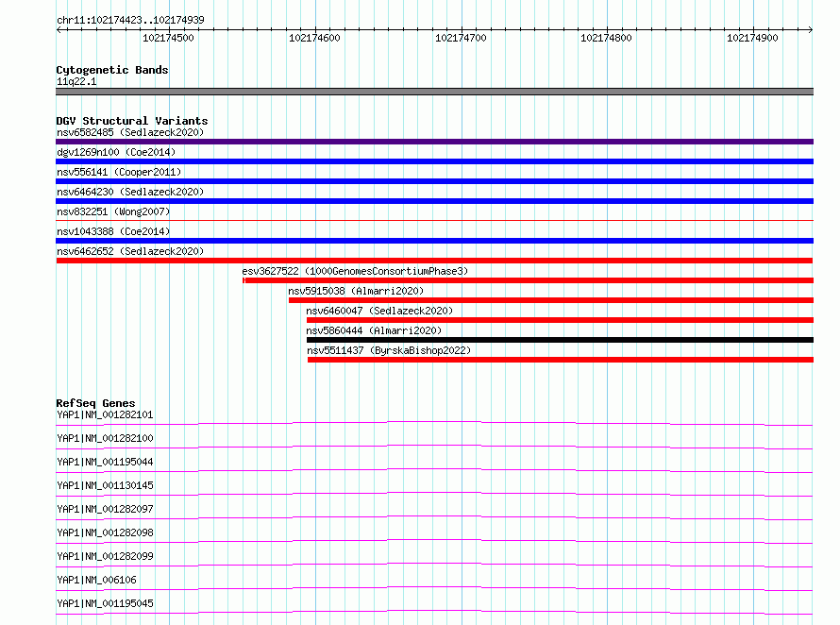This screenshot has height=625, width=840.
Task: Click the red nsv6462652 variant bar
Action: pos(434,261)
